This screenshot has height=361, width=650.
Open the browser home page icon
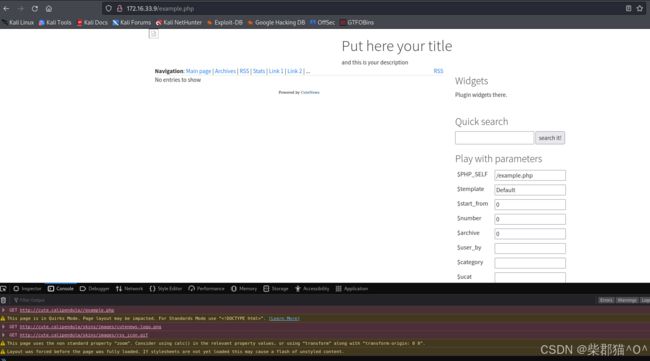(49, 8)
